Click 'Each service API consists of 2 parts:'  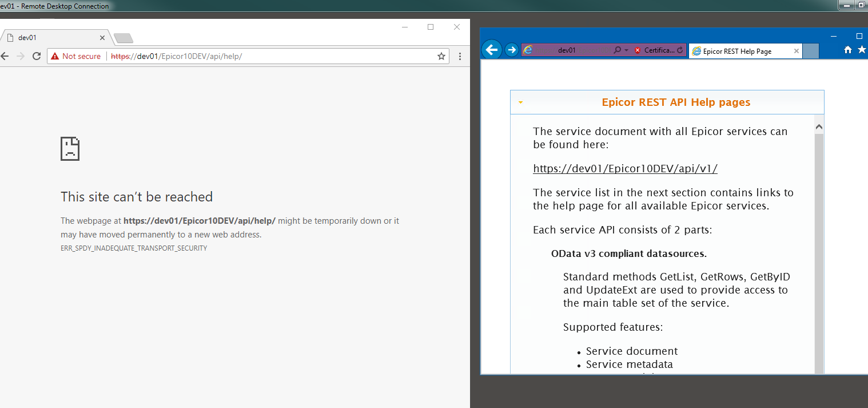(622, 230)
